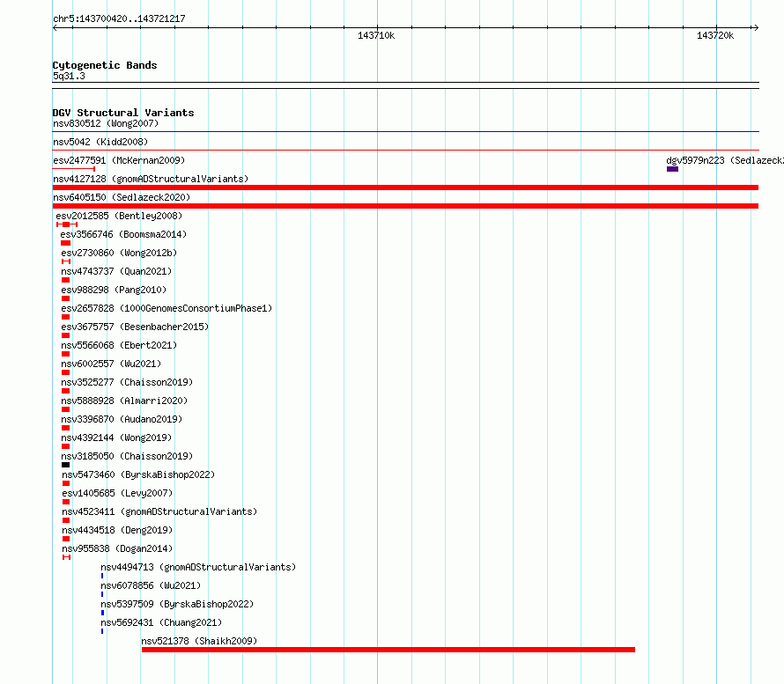Click the nsv5888928 (Almarri2020) label

(x=124, y=401)
